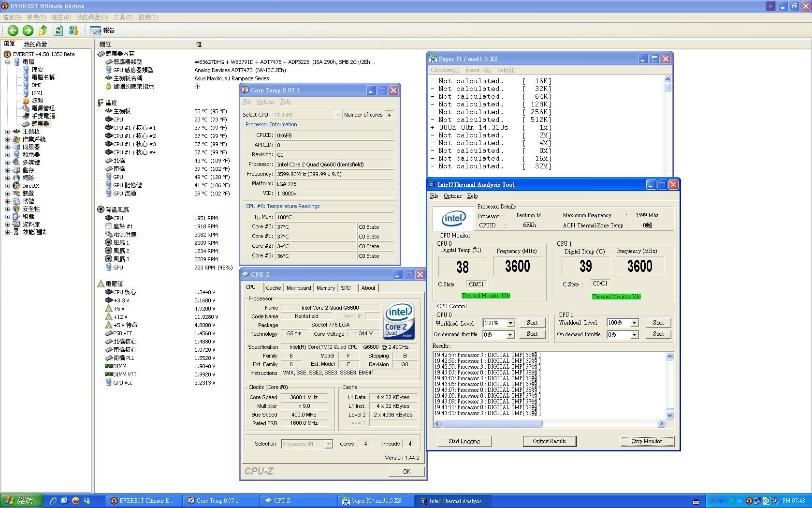Click the CPU 核心 voltage row icon

click(x=108, y=292)
